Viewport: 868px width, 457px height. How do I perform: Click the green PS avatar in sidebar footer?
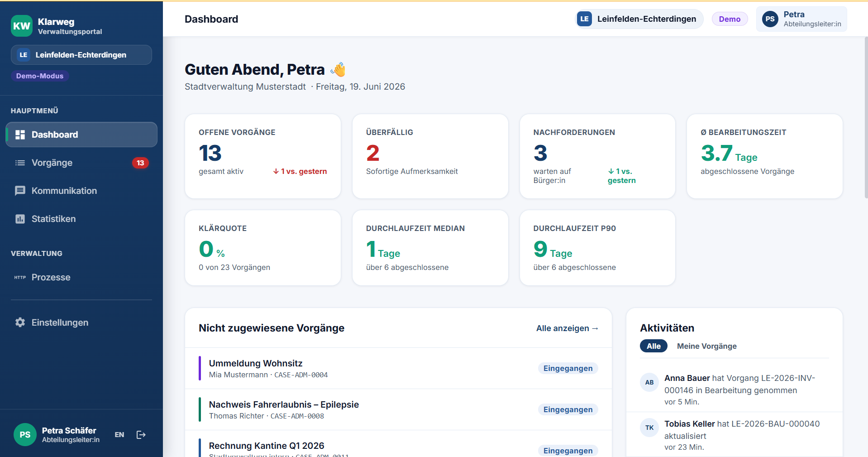[x=25, y=435]
